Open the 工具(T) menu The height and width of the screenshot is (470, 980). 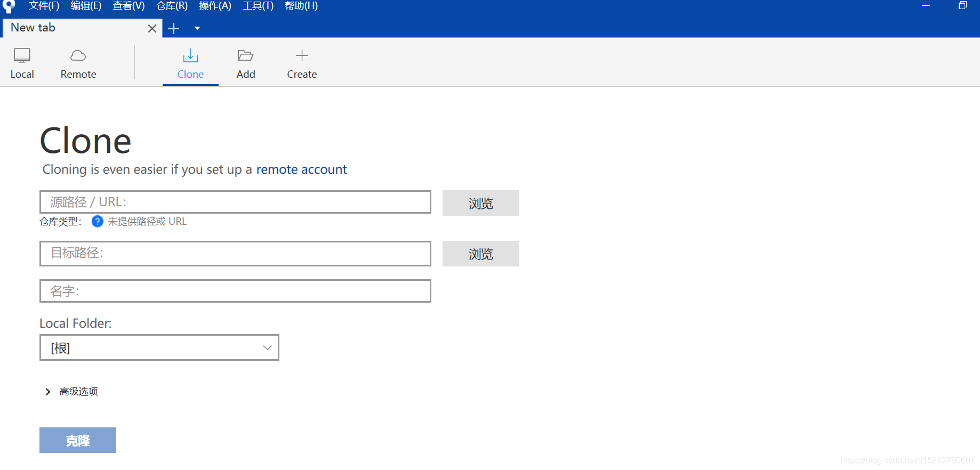(x=258, y=6)
